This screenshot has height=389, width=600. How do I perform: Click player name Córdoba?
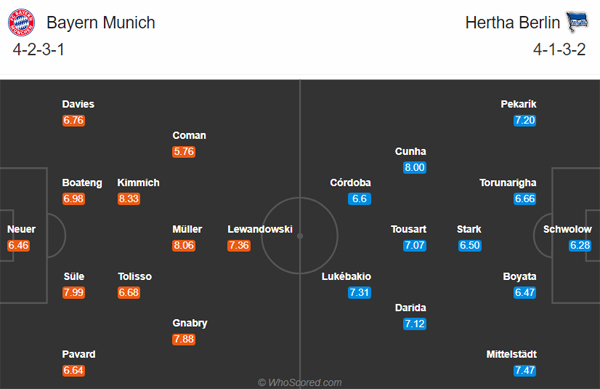point(350,182)
